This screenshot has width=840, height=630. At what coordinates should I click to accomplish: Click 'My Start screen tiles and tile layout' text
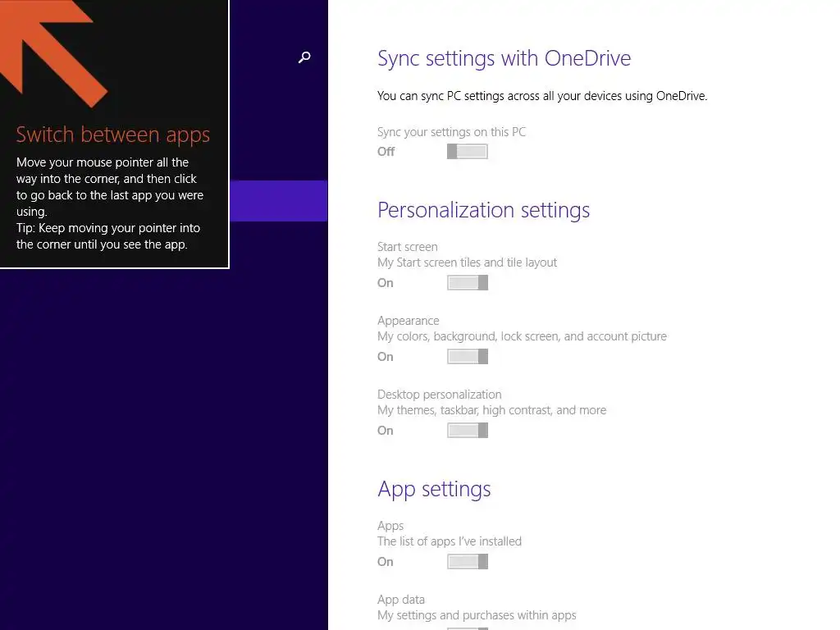tap(467, 262)
